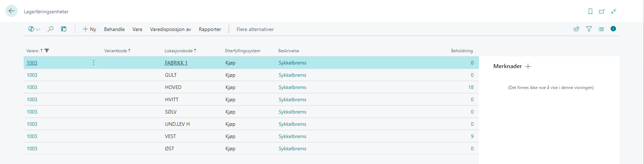Open row options for FABRIKK 1 row

(93, 63)
